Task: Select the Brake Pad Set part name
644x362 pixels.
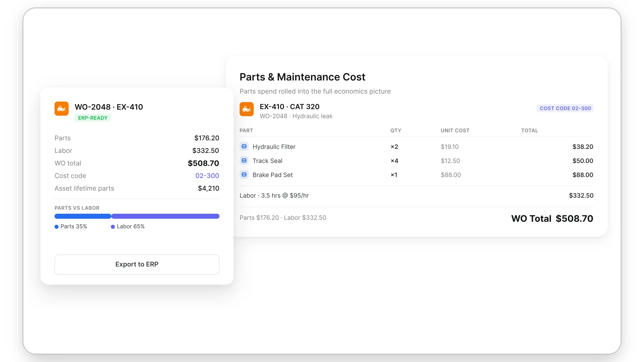Action: coord(273,175)
